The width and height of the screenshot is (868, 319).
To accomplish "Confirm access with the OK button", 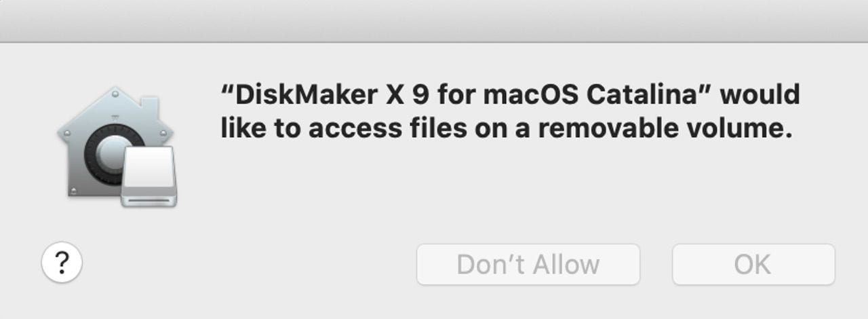I will click(753, 264).
